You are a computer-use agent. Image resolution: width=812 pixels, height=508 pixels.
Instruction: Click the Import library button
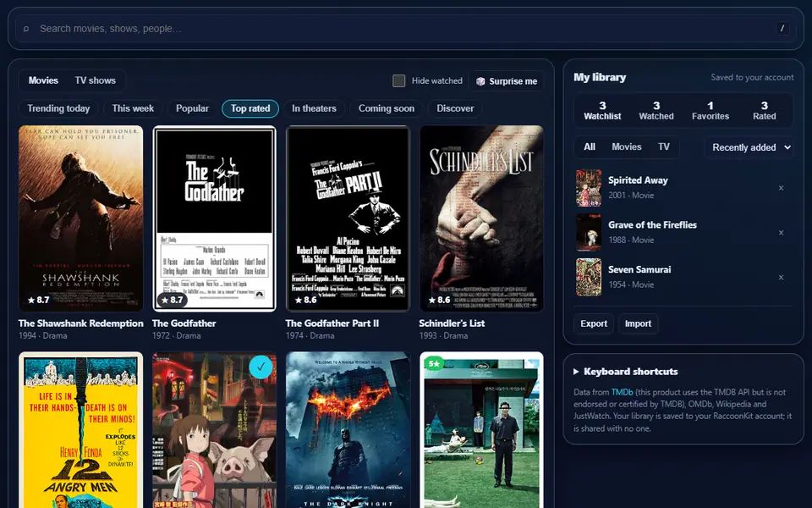tap(638, 323)
